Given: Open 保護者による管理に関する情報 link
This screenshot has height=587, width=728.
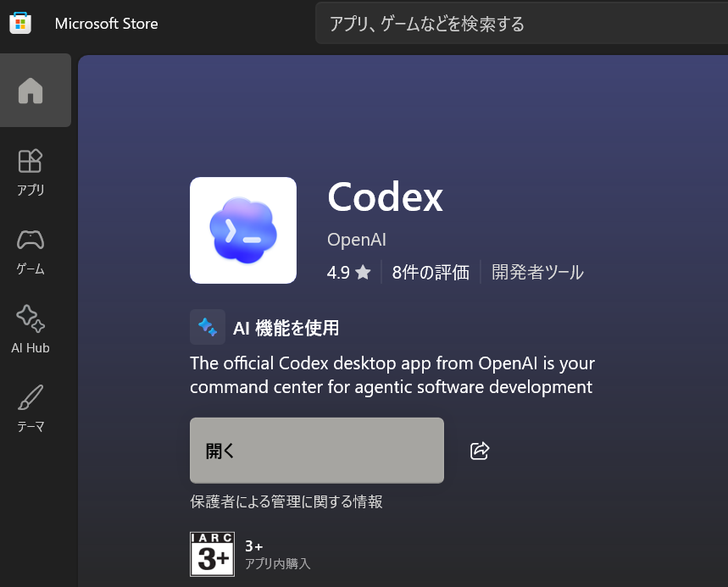Looking at the screenshot, I should 286,501.
